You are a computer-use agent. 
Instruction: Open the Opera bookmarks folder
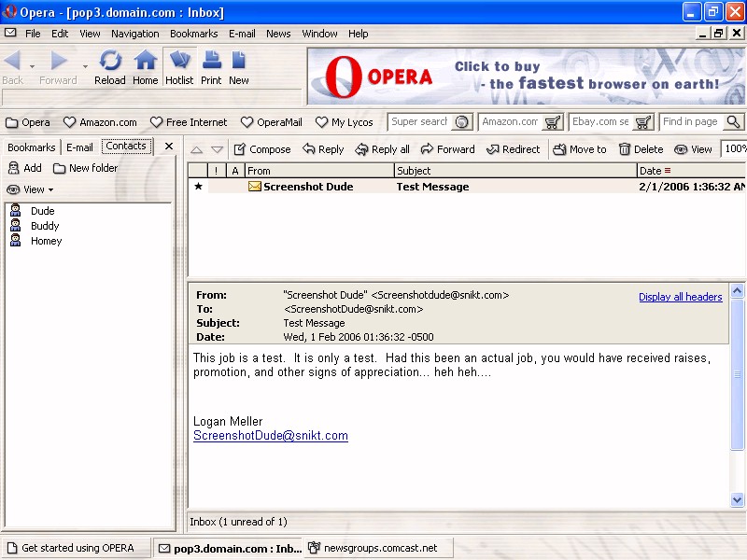(x=28, y=122)
